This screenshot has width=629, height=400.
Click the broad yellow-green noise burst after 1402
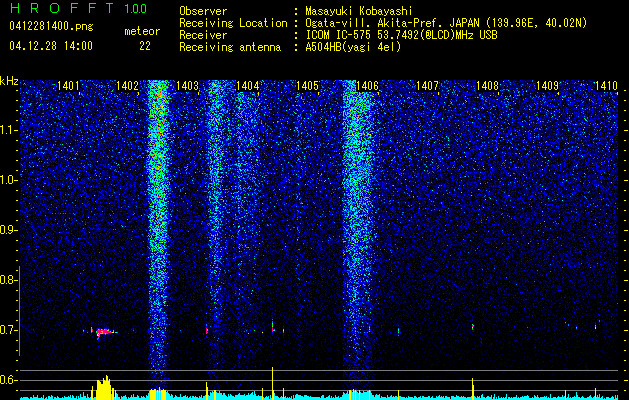(158, 233)
